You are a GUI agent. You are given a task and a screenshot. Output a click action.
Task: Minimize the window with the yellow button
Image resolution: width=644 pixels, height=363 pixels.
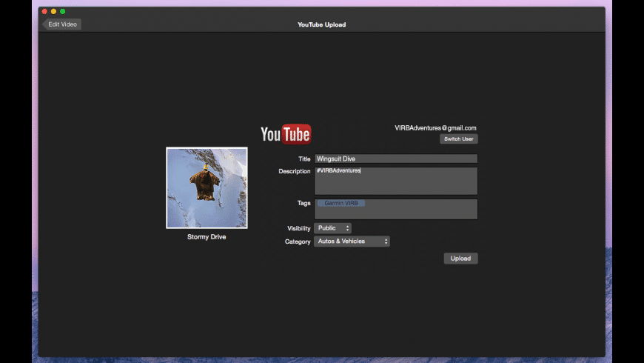[53, 12]
